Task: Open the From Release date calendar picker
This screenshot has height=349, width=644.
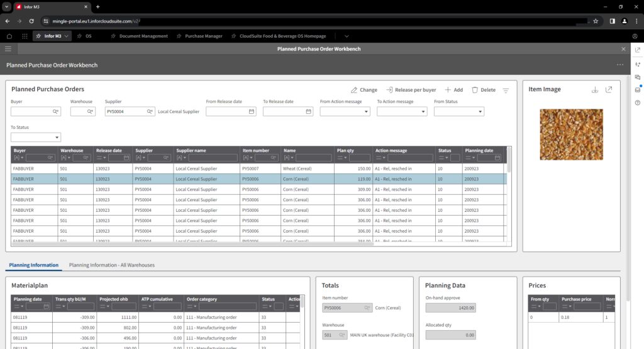Action: tap(252, 111)
